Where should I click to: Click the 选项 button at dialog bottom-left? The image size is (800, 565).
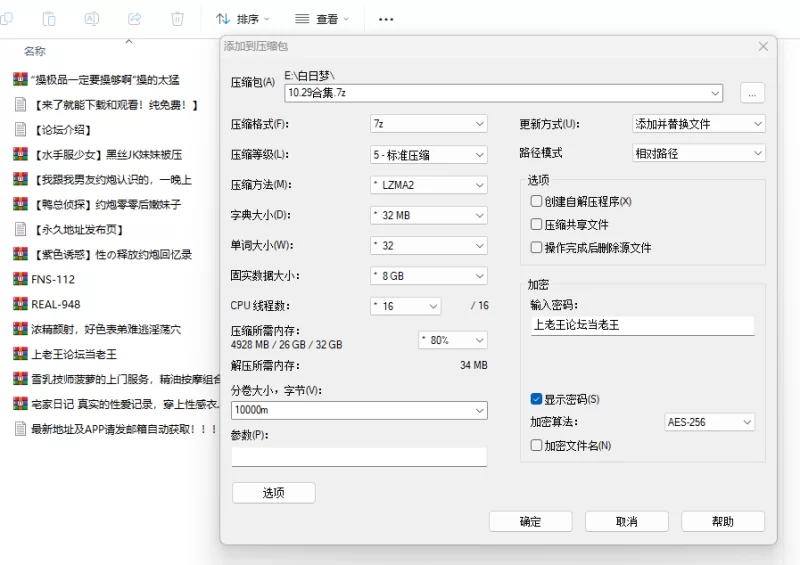pyautogui.click(x=273, y=492)
